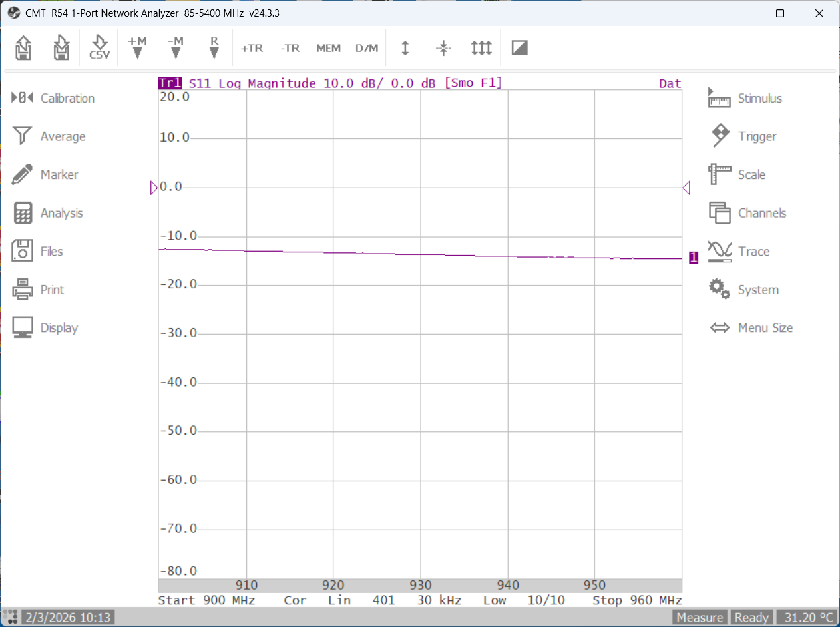Viewport: 840px width, 627px height.
Task: Click the Log Magnitude format label
Action: (267, 83)
